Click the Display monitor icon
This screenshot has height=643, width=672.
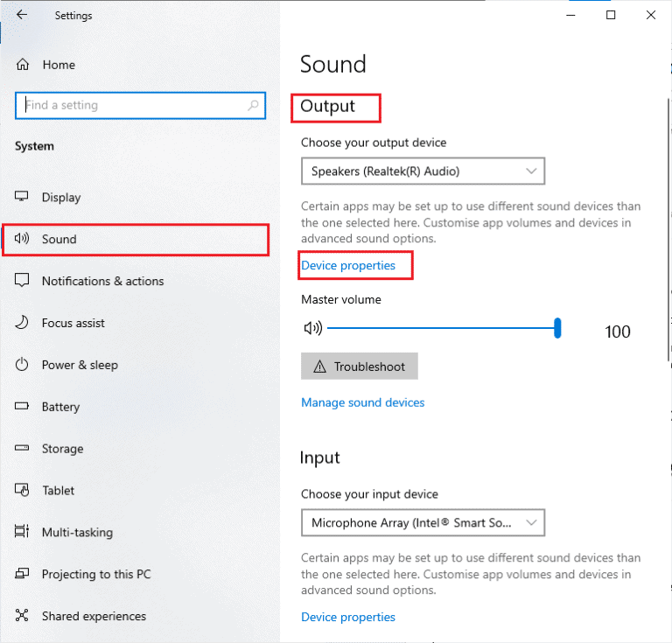tap(23, 198)
